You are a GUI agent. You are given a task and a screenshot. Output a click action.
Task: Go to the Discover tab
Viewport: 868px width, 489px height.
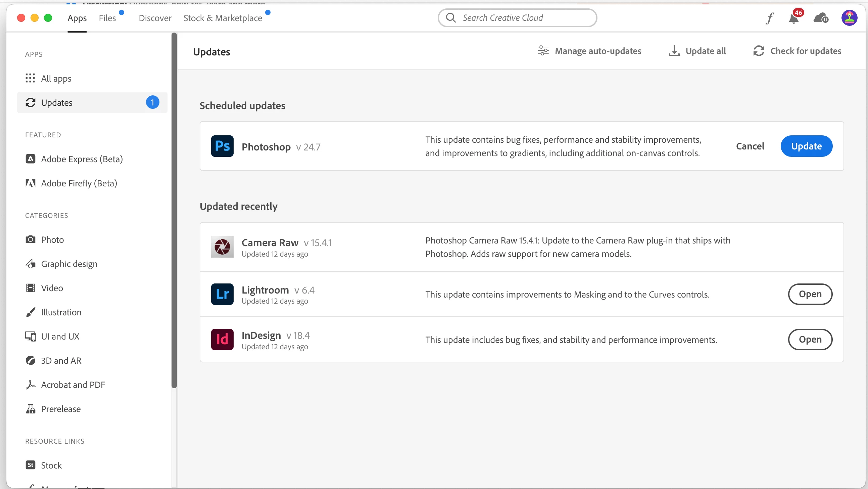(155, 18)
